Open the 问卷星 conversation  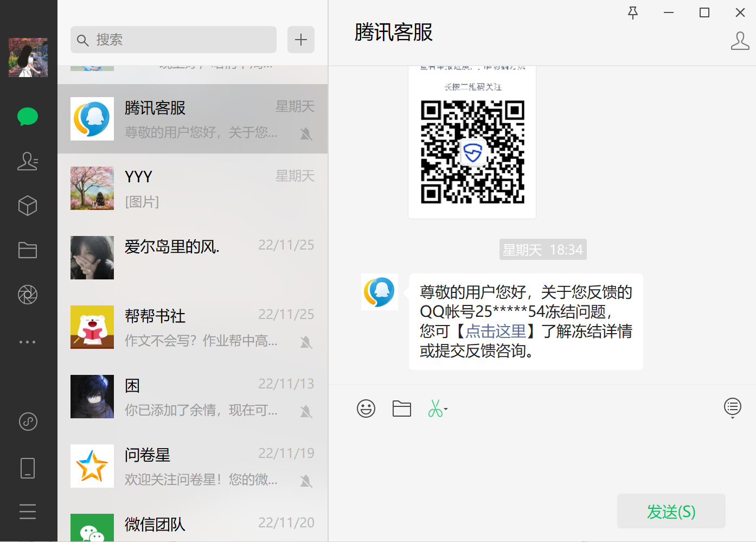pos(193,466)
